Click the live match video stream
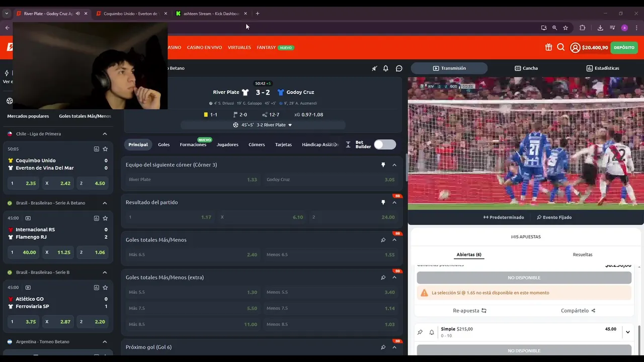Image resolution: width=644 pixels, height=362 pixels. pyautogui.click(x=526, y=143)
